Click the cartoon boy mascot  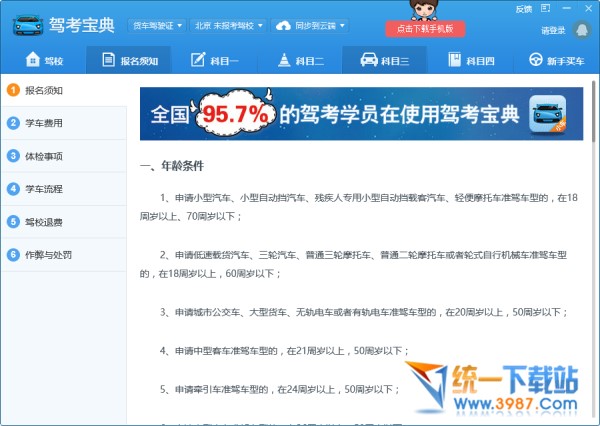pos(424,10)
